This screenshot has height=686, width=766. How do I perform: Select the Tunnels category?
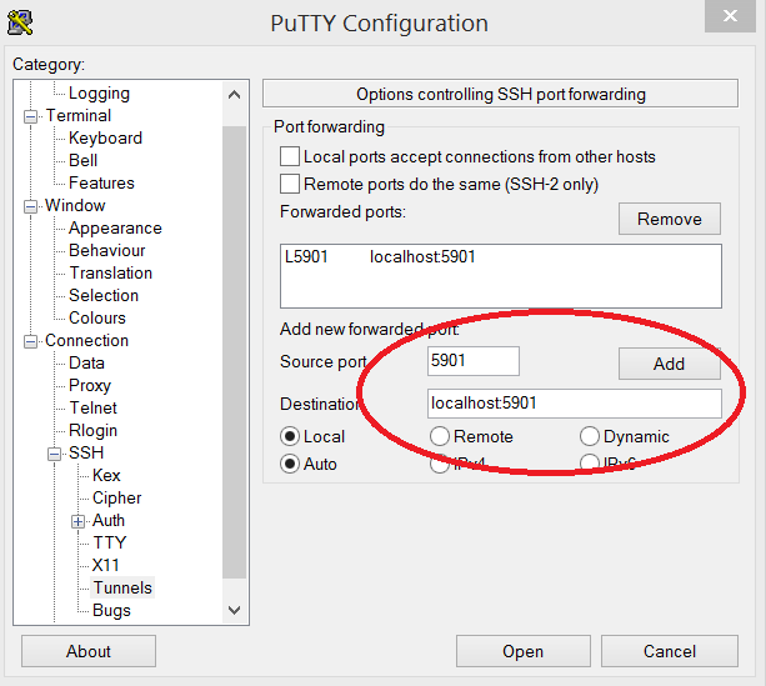tap(123, 587)
